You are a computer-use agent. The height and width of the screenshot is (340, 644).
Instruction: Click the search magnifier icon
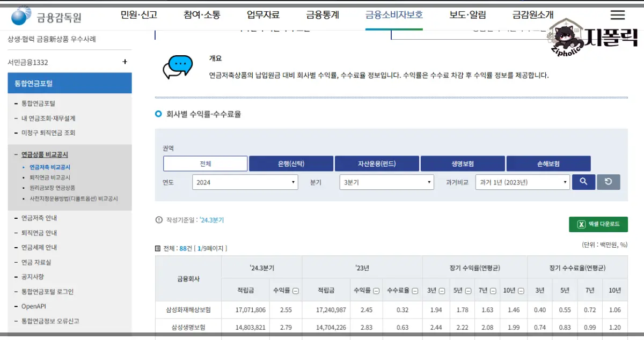click(583, 182)
